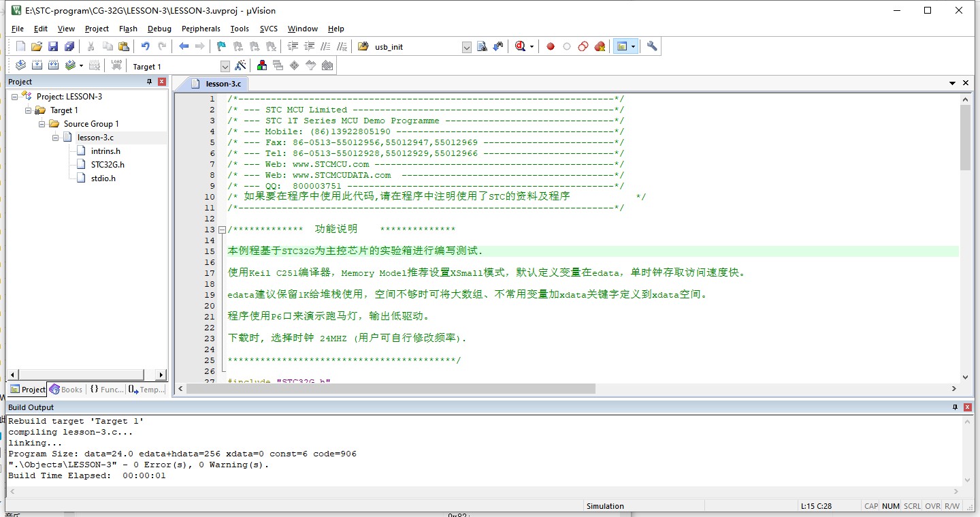Click the Rebuild all target files icon

click(53, 65)
